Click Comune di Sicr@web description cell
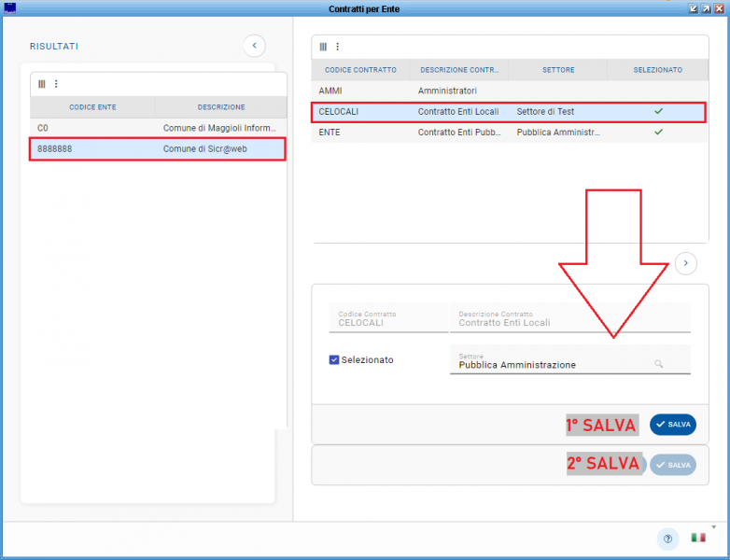 pos(204,149)
